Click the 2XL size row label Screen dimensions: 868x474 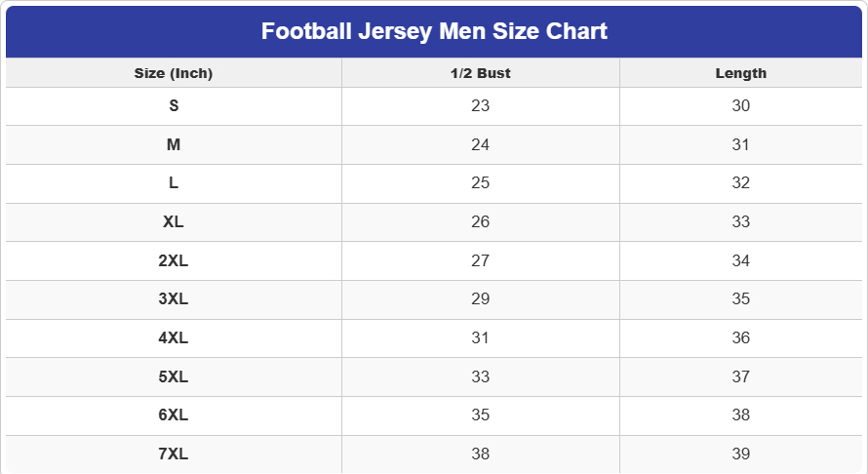coord(174,260)
